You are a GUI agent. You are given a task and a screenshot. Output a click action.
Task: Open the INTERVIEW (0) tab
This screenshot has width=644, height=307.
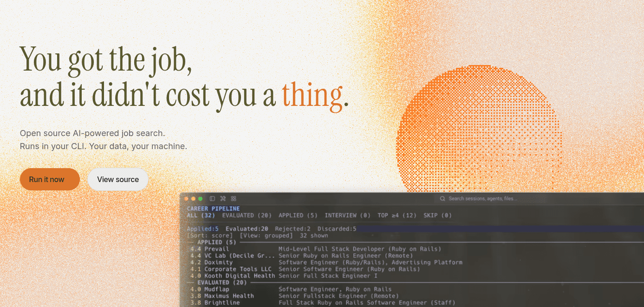pos(347,215)
